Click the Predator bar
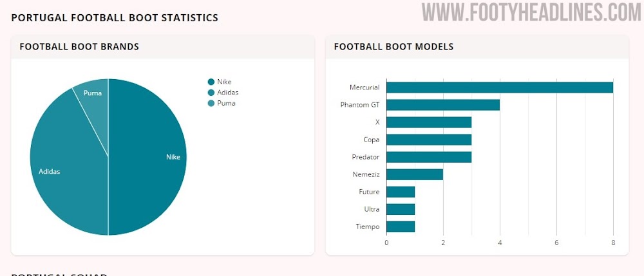Viewport: 644px width, 276px height. coord(429,157)
